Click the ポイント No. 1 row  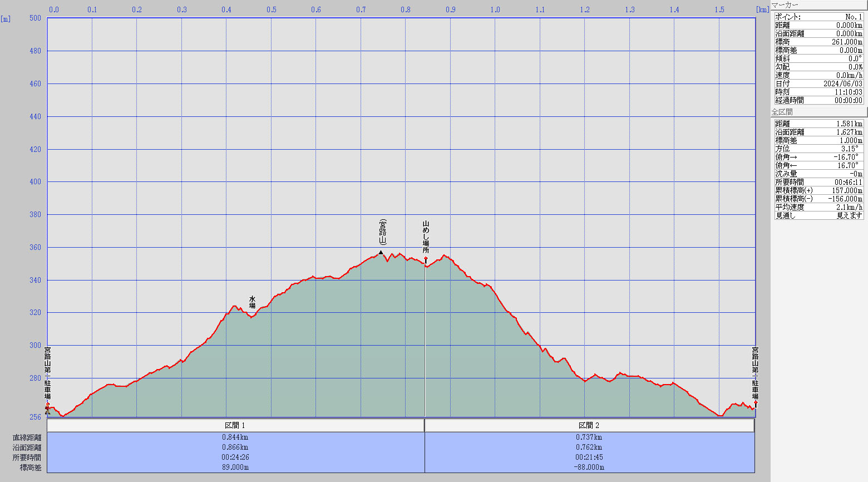point(818,17)
